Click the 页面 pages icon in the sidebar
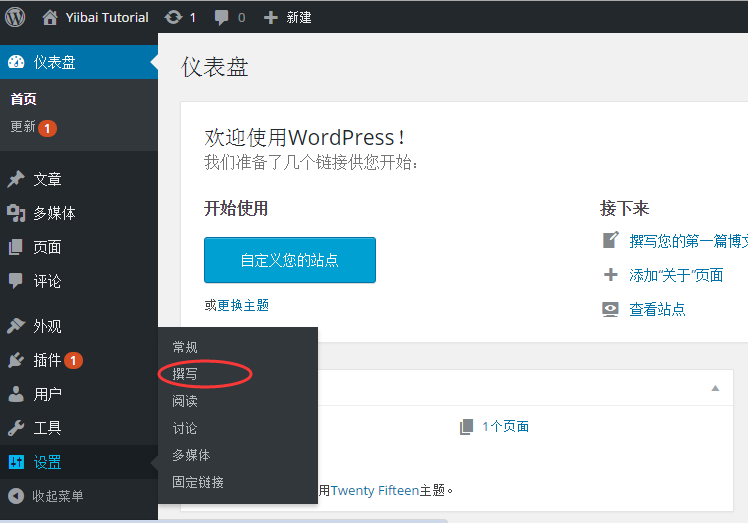The height and width of the screenshot is (523, 748). pos(16,247)
